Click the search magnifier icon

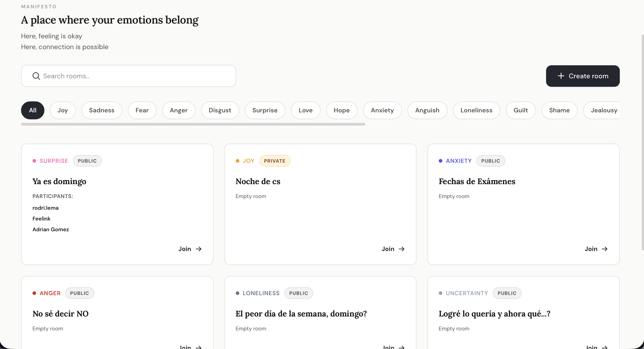coord(36,76)
